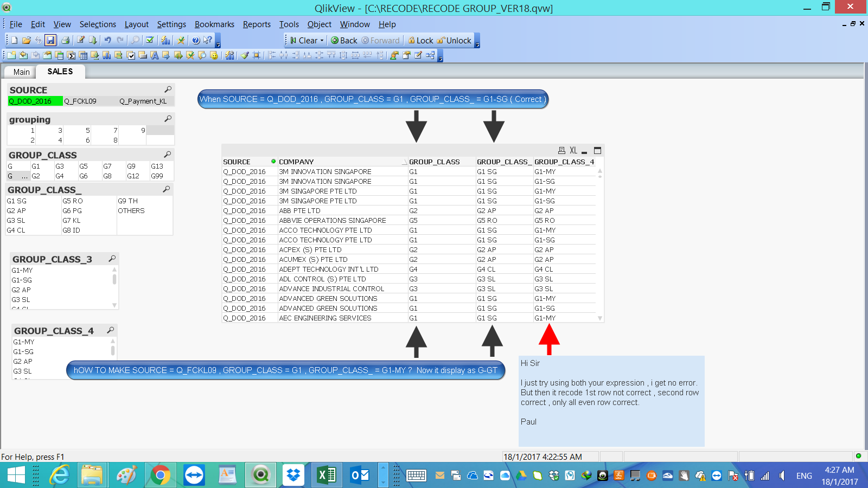868x488 pixels.
Task: Select Q_Payment_KL in SOURCE list box
Action: click(146, 101)
